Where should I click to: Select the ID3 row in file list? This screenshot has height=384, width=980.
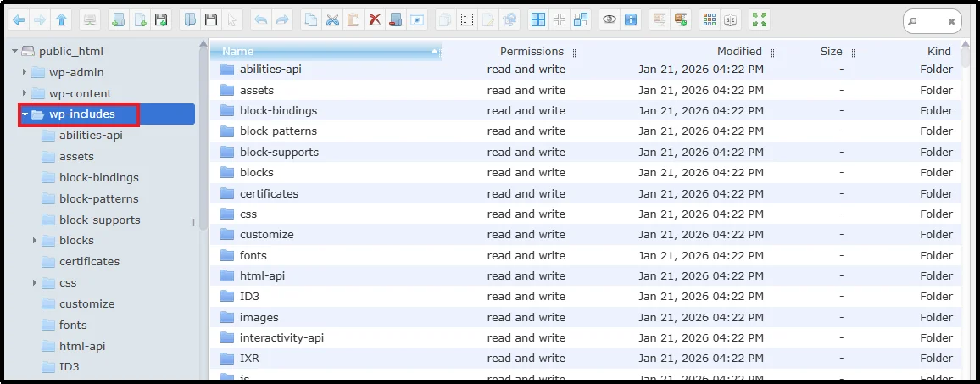[587, 297]
